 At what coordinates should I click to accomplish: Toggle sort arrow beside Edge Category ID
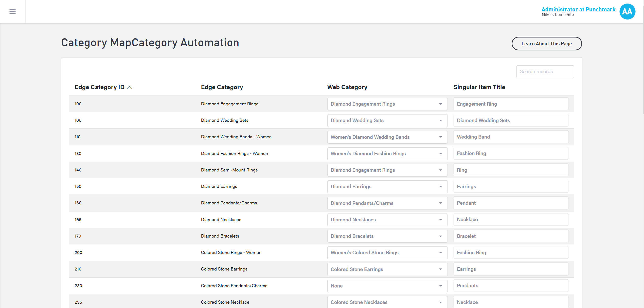click(130, 87)
